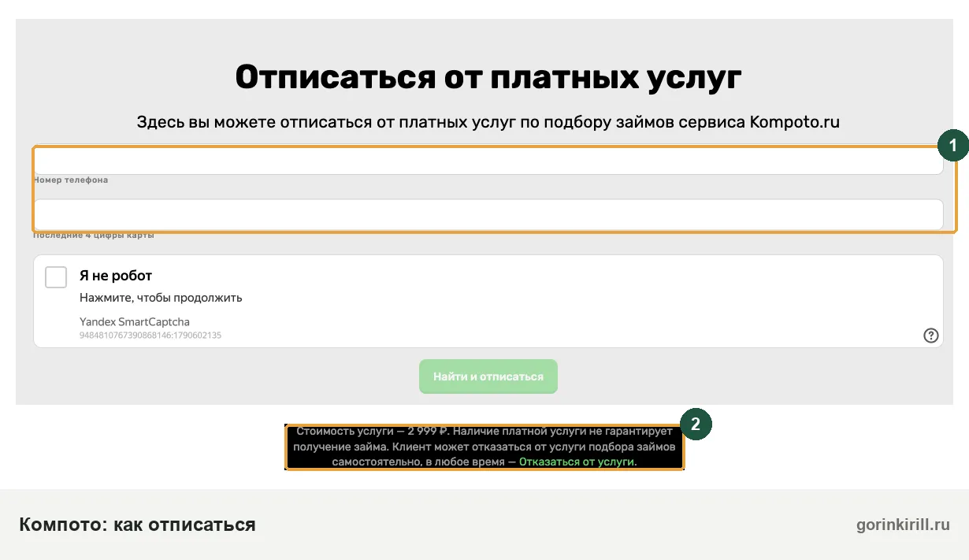The image size is (969, 560).
Task: Open the SmartCaptcha help question icon
Action: [930, 336]
